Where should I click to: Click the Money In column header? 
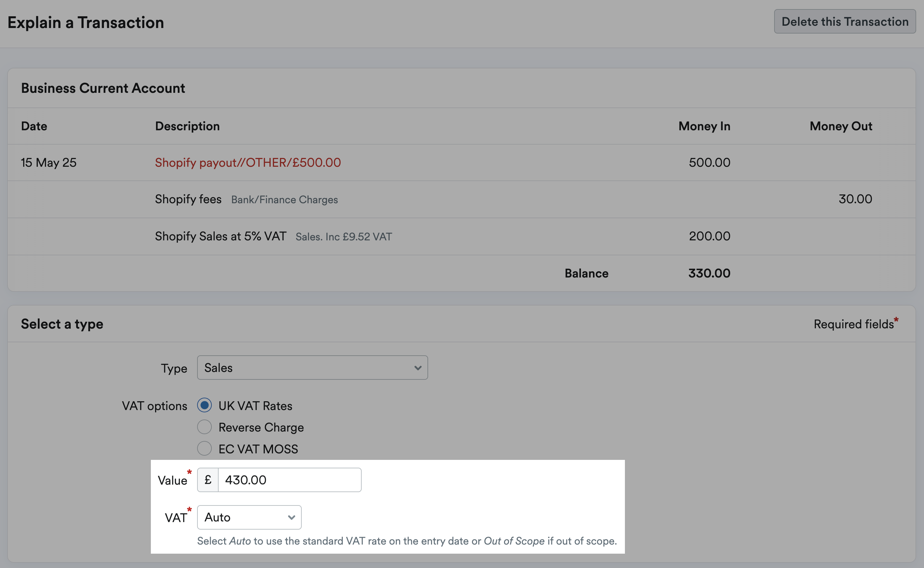pyautogui.click(x=704, y=126)
